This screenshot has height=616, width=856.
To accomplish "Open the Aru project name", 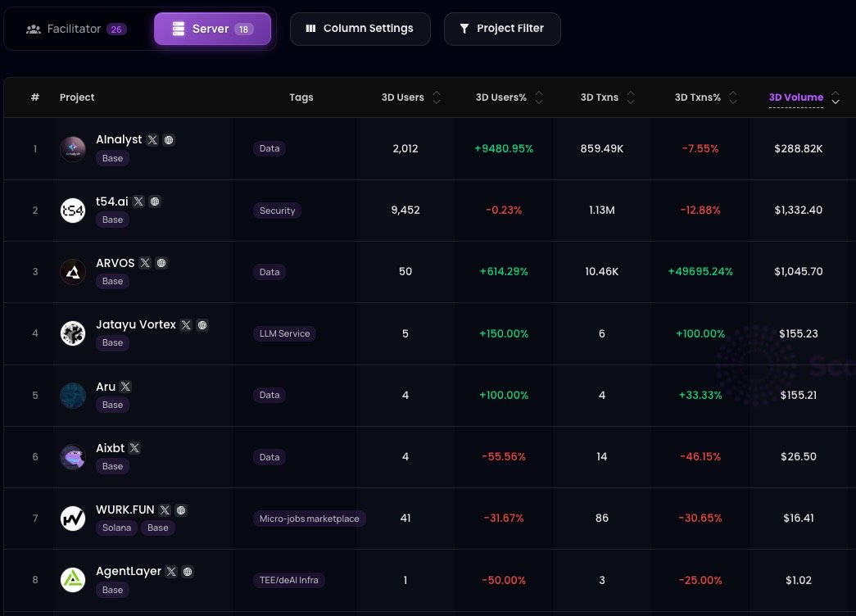I will point(106,387).
